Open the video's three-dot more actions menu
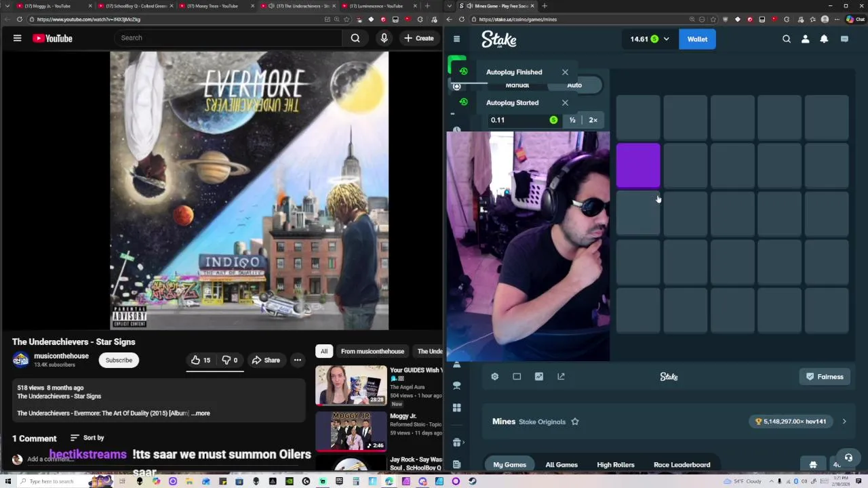 click(297, 360)
